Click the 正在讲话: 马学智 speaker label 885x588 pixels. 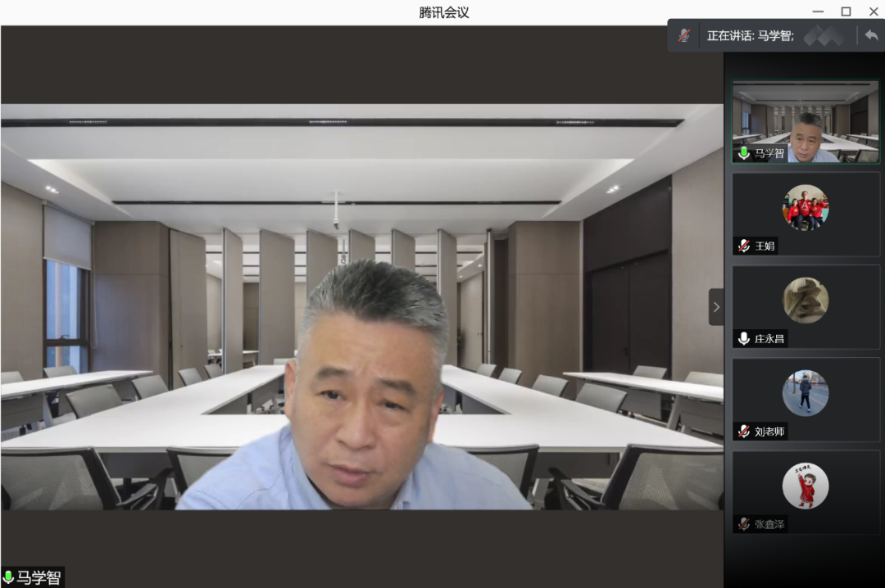click(750, 36)
